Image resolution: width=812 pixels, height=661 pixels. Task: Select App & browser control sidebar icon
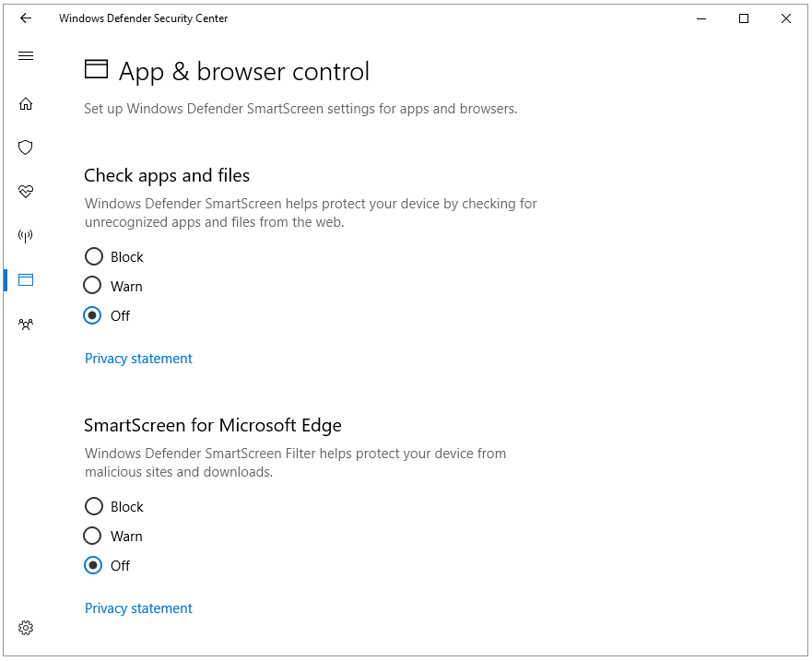point(26,280)
